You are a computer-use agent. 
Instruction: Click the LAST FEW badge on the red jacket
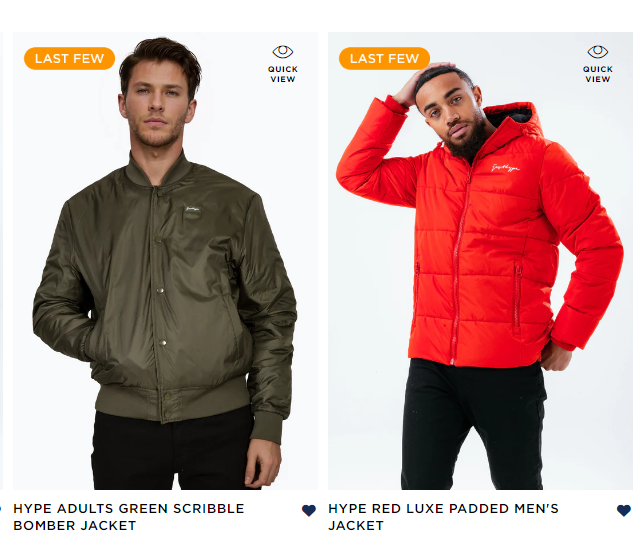coord(384,59)
